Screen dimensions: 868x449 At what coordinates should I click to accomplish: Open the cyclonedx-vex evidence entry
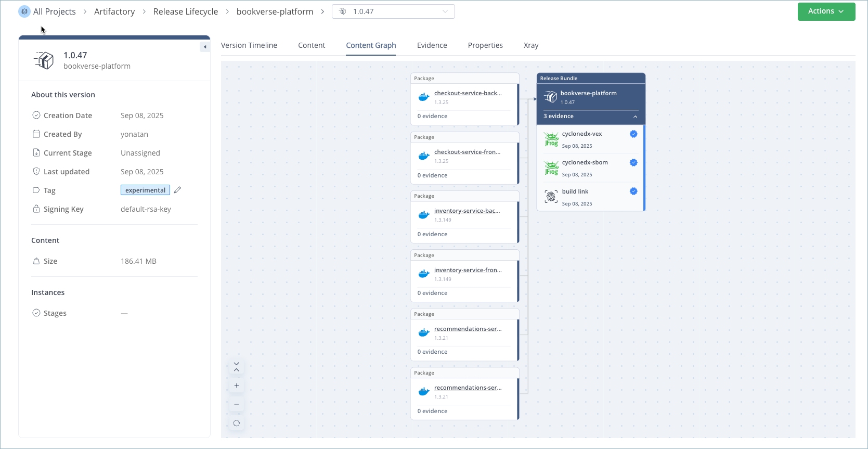point(590,139)
